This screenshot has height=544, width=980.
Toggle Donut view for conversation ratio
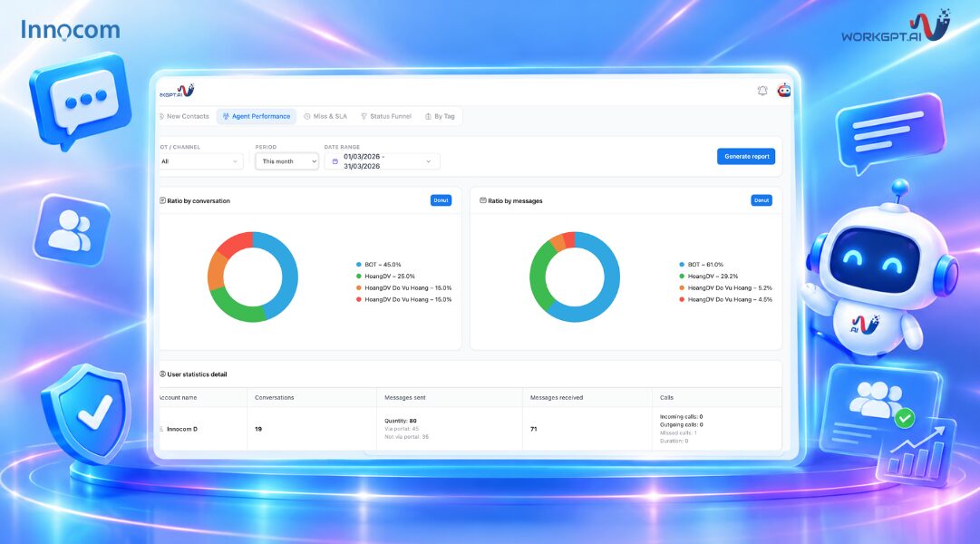[441, 200]
